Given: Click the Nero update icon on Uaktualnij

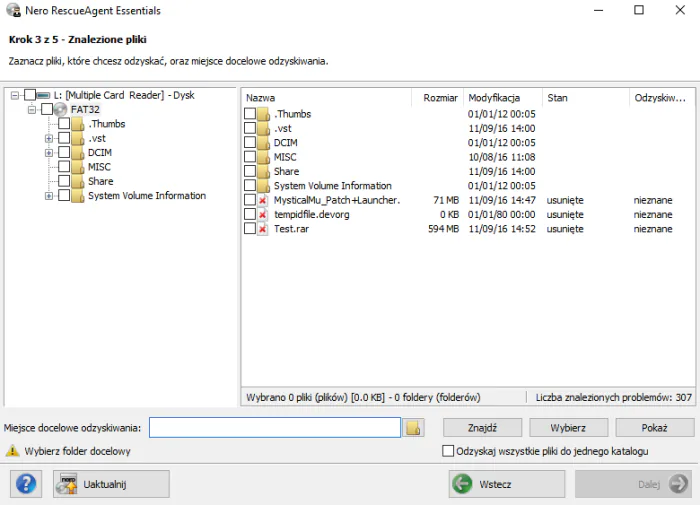Looking at the screenshot, I should click(x=67, y=484).
